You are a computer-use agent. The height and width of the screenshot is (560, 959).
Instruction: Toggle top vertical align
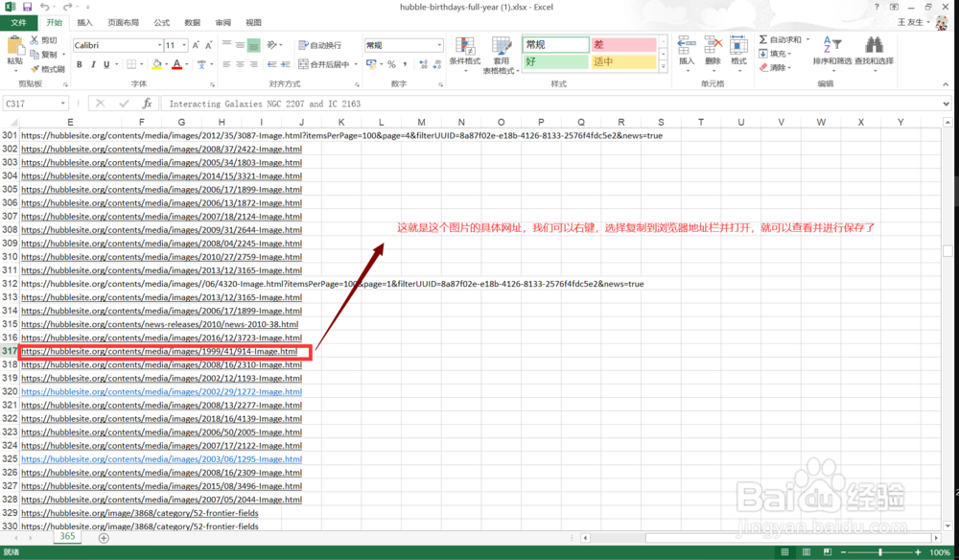point(226,45)
